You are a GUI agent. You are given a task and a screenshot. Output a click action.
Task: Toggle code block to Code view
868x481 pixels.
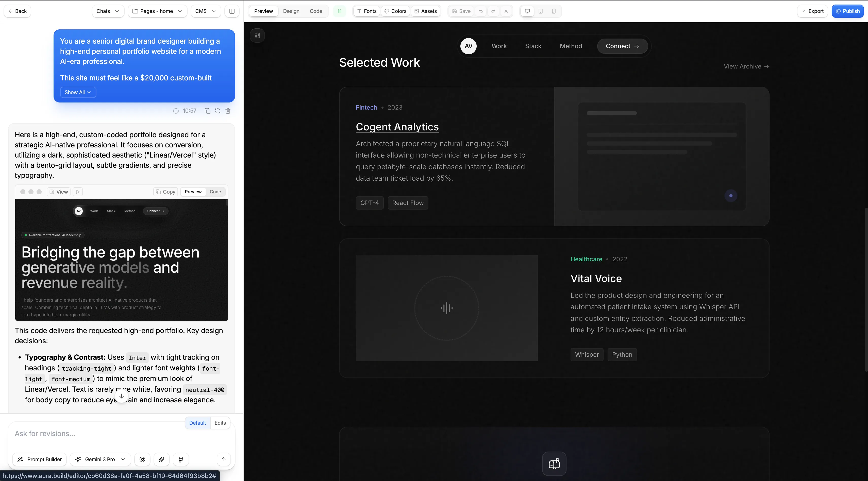pos(215,192)
